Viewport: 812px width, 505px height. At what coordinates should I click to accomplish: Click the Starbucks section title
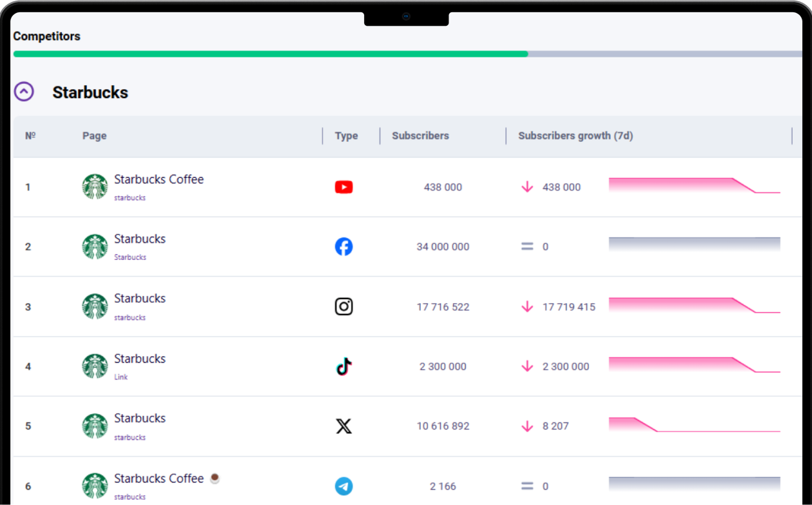pos(90,92)
